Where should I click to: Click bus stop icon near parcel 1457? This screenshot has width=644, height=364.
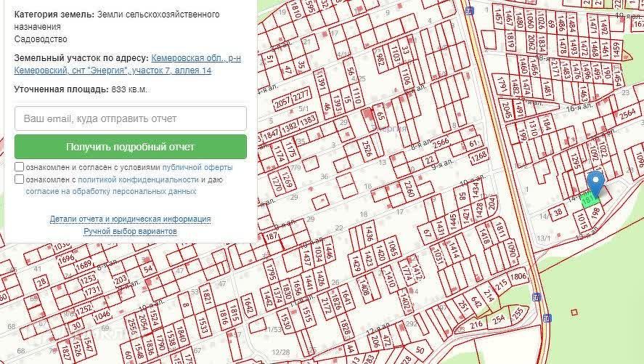tap(470, 11)
